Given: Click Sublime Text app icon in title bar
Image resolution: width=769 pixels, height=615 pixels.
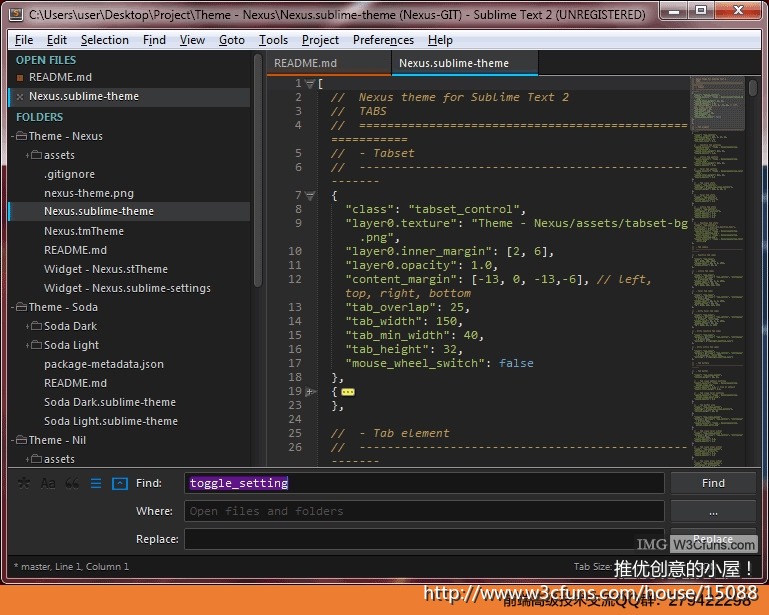Looking at the screenshot, I should pyautogui.click(x=16, y=15).
